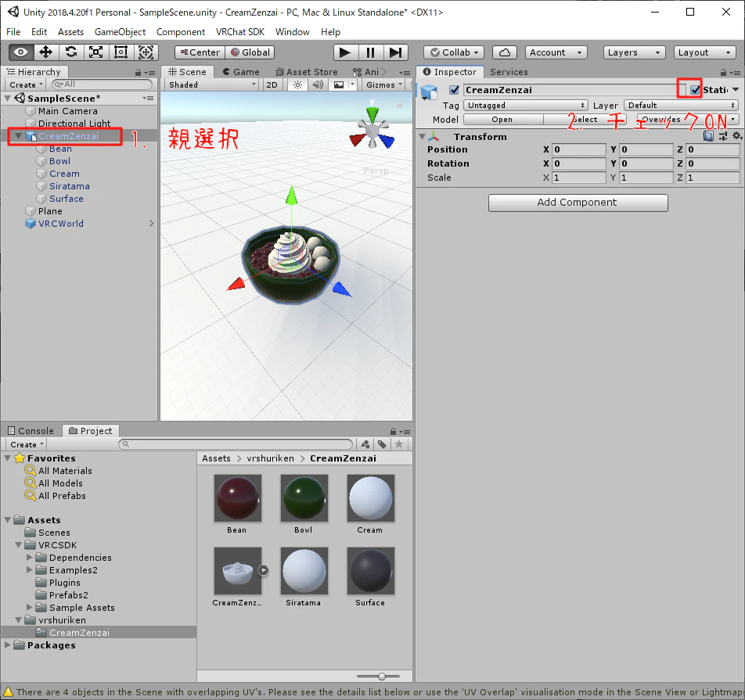Click the Add Component button
745x700 pixels.
pyautogui.click(x=578, y=203)
